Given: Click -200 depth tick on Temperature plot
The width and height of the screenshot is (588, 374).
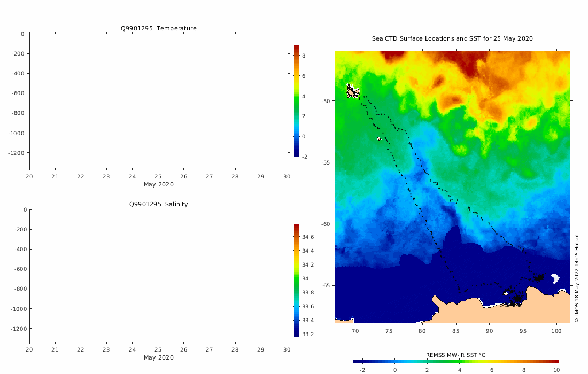Looking at the screenshot, I should (18, 53).
